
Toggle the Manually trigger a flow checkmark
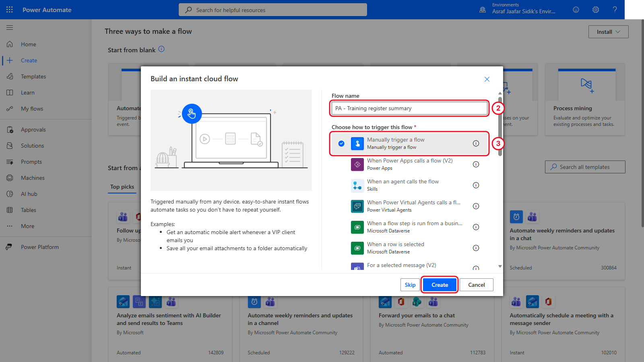(x=341, y=144)
